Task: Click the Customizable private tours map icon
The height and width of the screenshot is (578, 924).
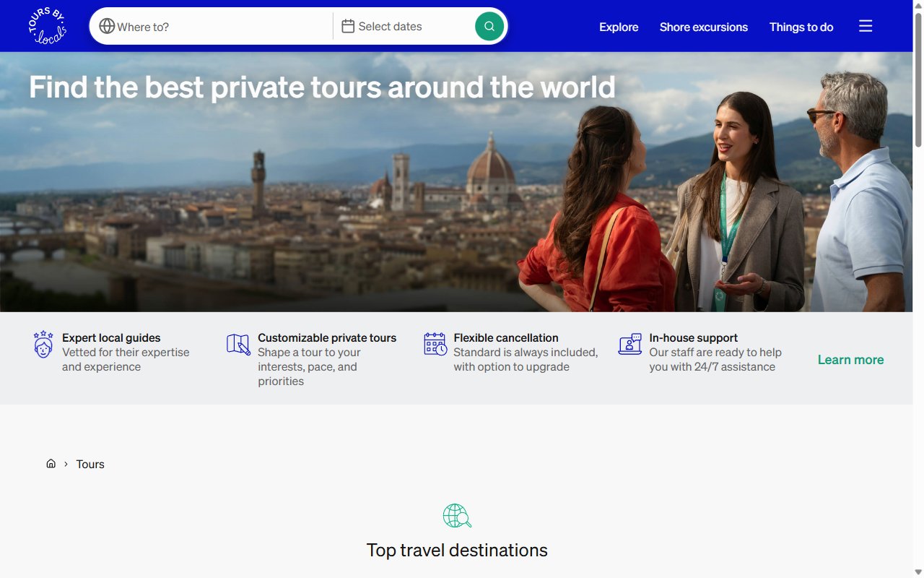Action: point(238,344)
